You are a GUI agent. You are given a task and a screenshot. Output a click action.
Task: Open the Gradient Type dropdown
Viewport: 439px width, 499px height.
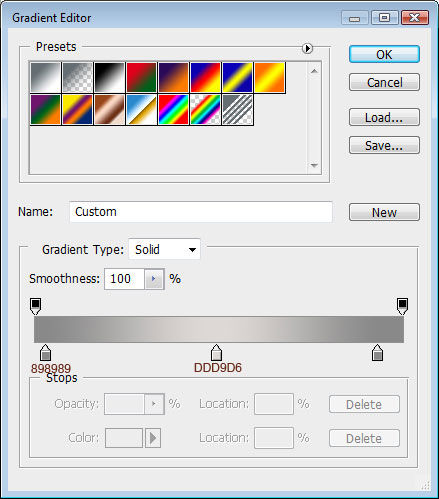(x=164, y=249)
